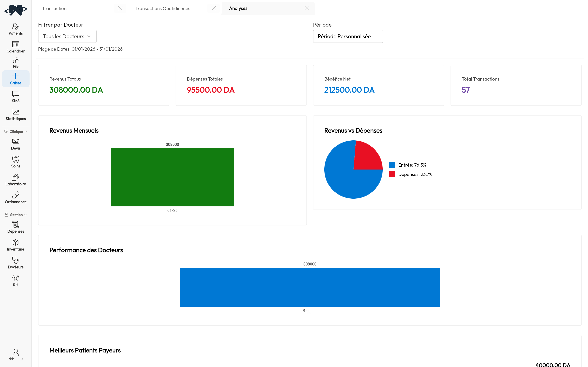The width and height of the screenshot is (588, 367).
Task: Click the blue Entrée legend swatch
Action: tap(392, 165)
